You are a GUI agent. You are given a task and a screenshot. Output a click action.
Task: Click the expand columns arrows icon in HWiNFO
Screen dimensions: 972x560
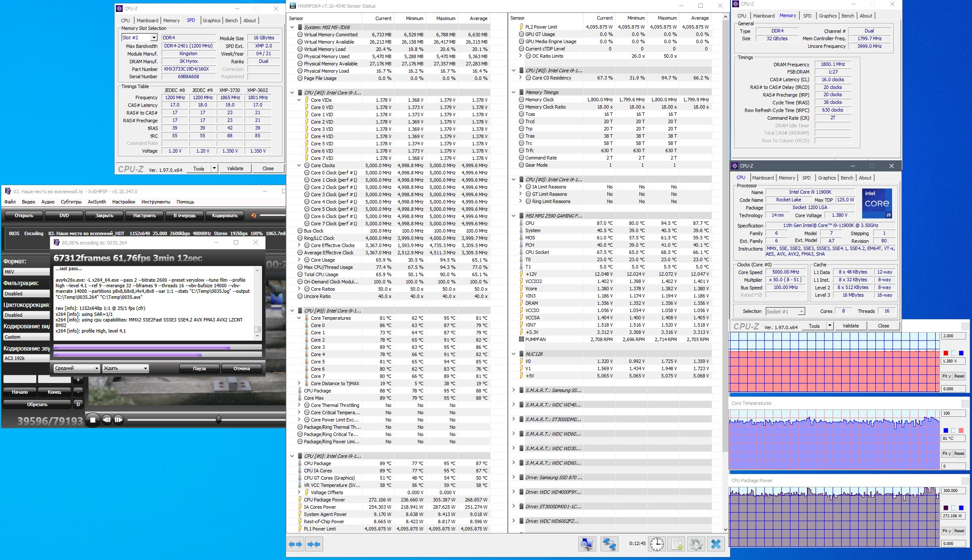(295, 544)
